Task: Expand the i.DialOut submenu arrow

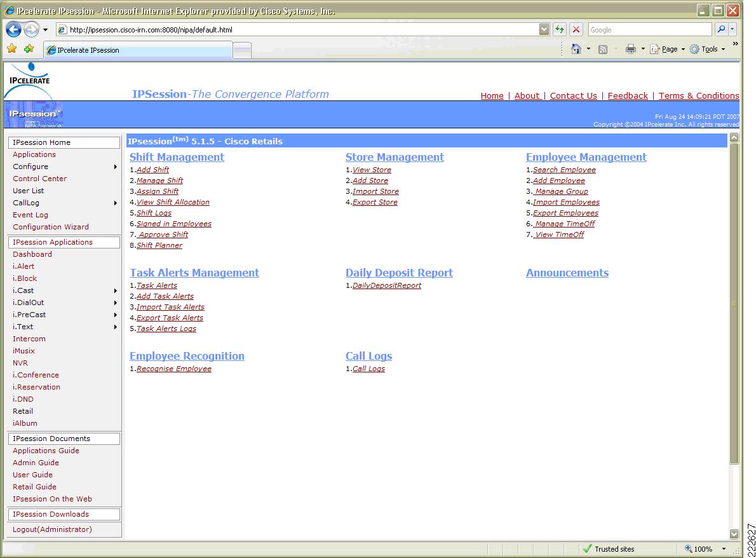Action: point(115,303)
